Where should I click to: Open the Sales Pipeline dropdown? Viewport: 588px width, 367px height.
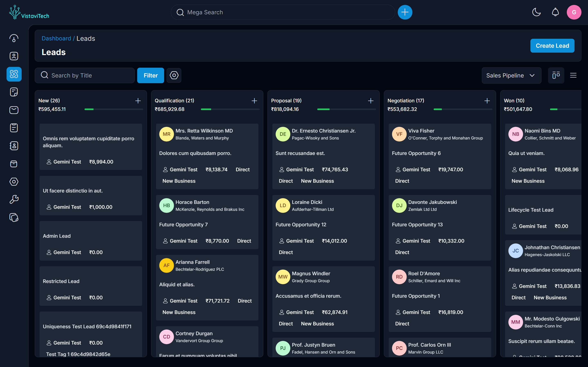pos(511,75)
